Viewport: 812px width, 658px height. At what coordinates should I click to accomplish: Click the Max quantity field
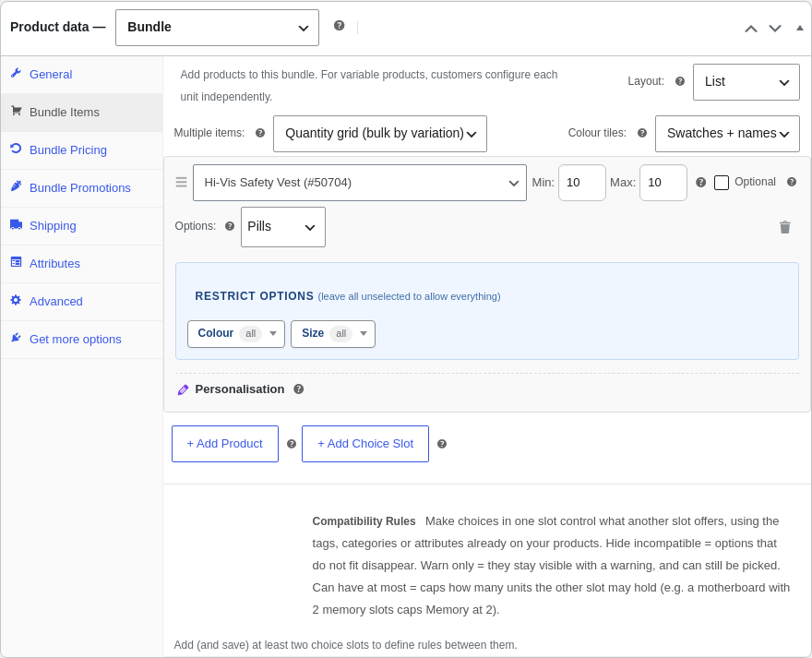(663, 183)
